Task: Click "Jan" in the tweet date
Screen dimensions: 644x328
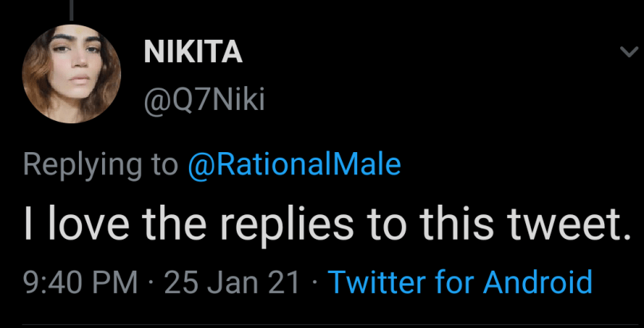Action: click(231, 282)
